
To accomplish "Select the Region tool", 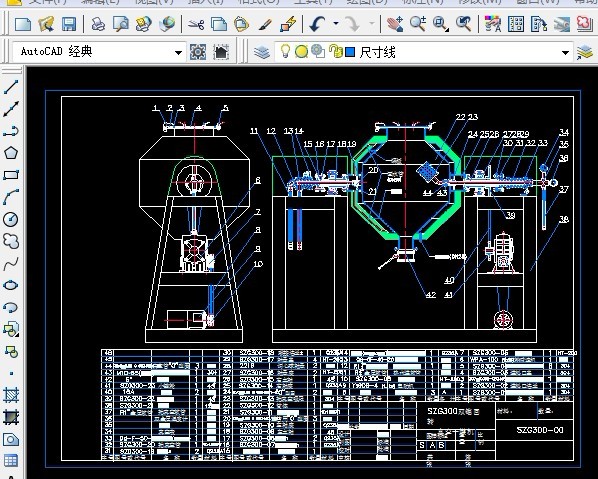I will [x=11, y=439].
